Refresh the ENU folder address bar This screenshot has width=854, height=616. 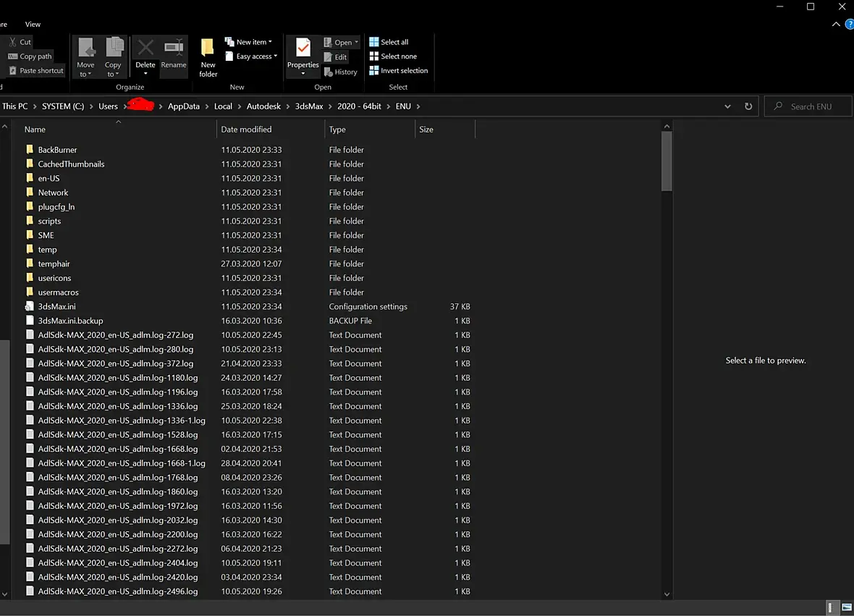coord(748,106)
